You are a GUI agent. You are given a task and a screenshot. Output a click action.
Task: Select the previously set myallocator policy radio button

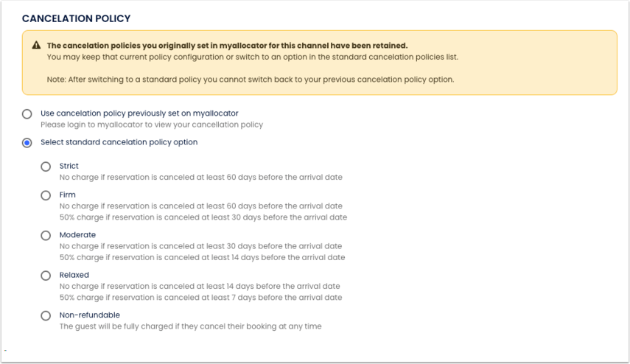point(27,114)
